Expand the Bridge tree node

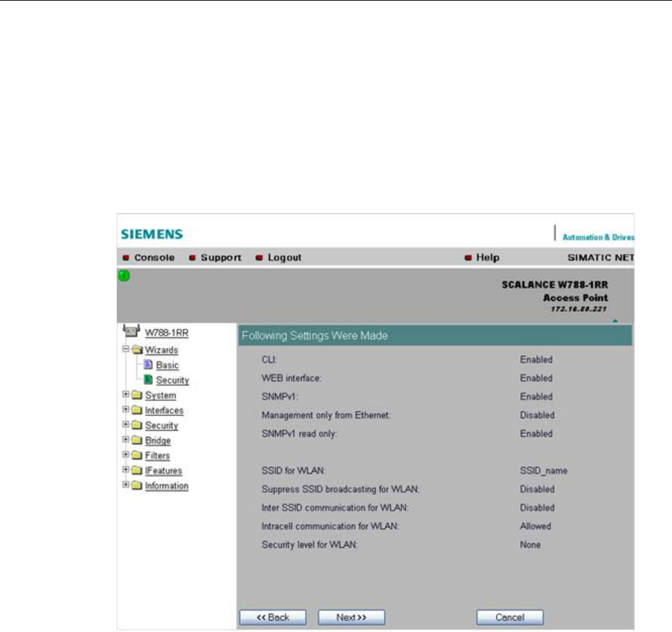pos(126,439)
